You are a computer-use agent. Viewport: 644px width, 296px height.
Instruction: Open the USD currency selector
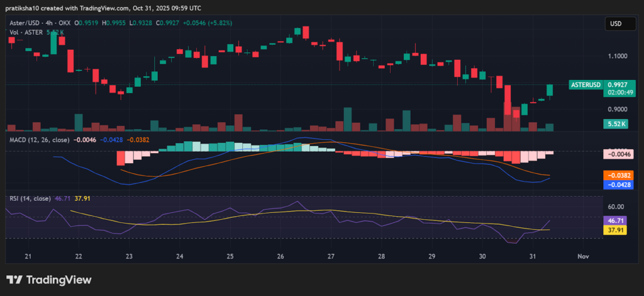point(616,24)
